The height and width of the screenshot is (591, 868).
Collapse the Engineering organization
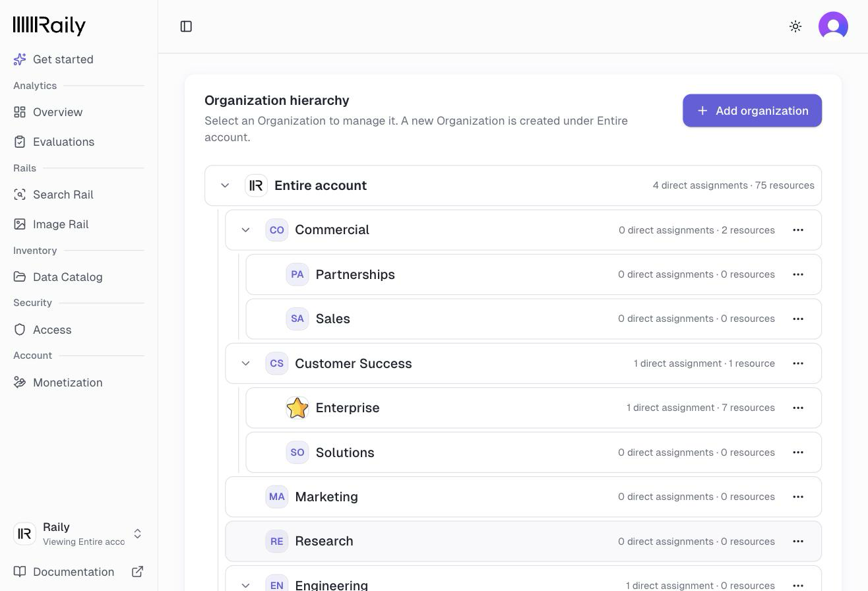coord(245,585)
